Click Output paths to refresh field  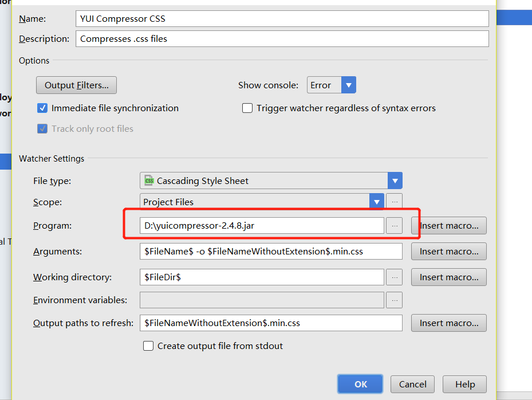tap(271, 323)
